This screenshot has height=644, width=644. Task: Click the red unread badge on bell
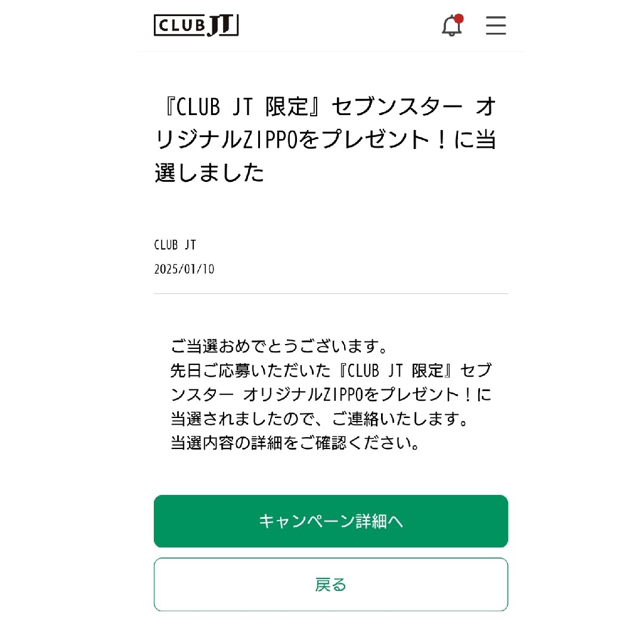(x=459, y=18)
